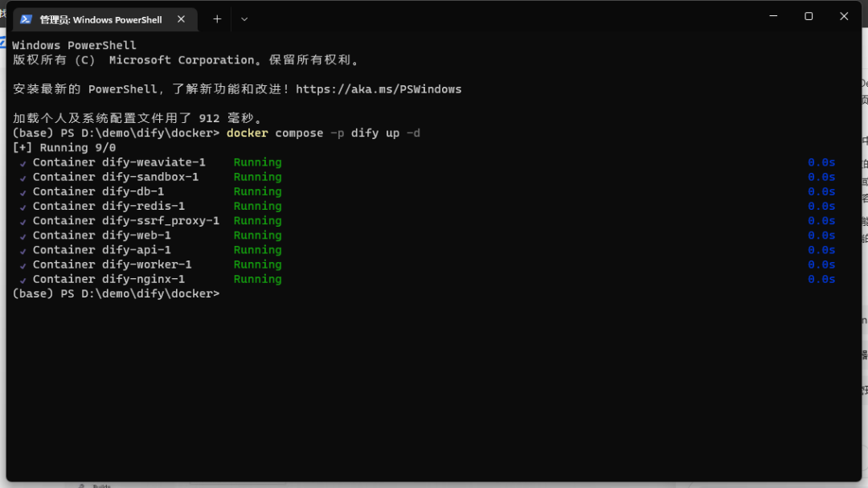Click checkmark beside dify-nginx-1 container
The width and height of the screenshot is (868, 488).
pyautogui.click(x=23, y=280)
